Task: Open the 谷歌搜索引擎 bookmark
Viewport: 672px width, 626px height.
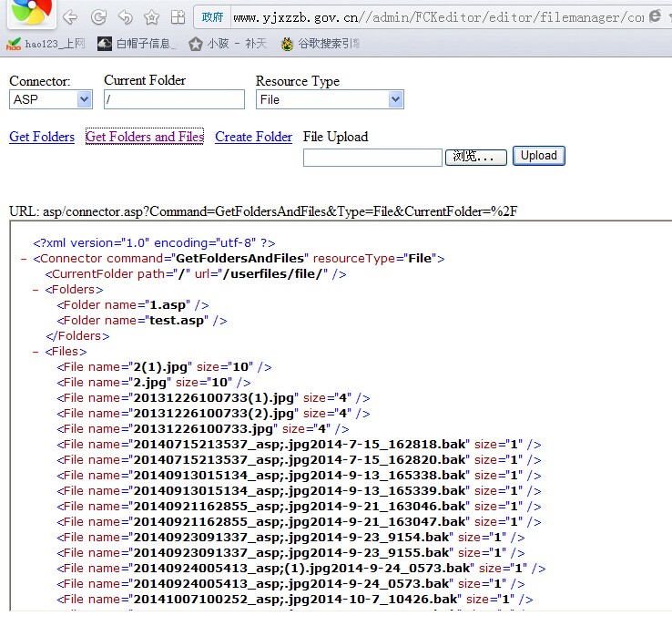Action: click(321, 44)
